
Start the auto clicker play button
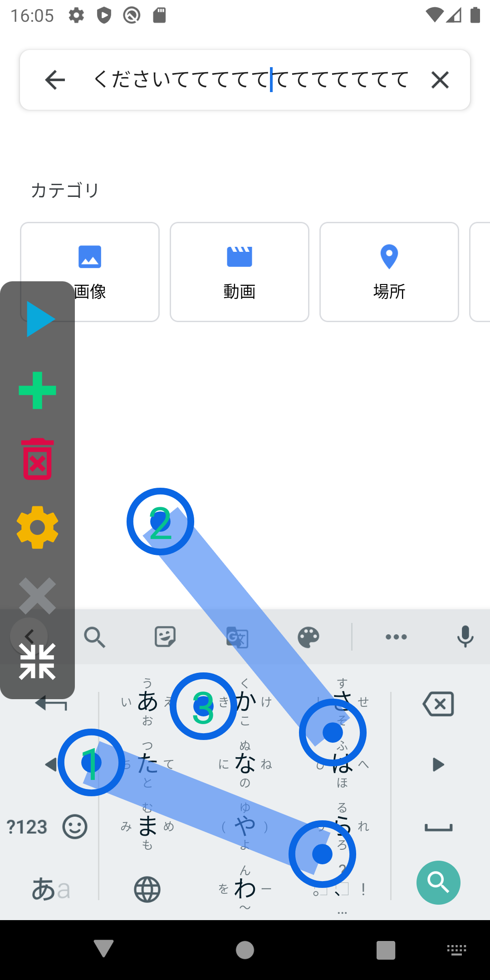click(x=41, y=319)
